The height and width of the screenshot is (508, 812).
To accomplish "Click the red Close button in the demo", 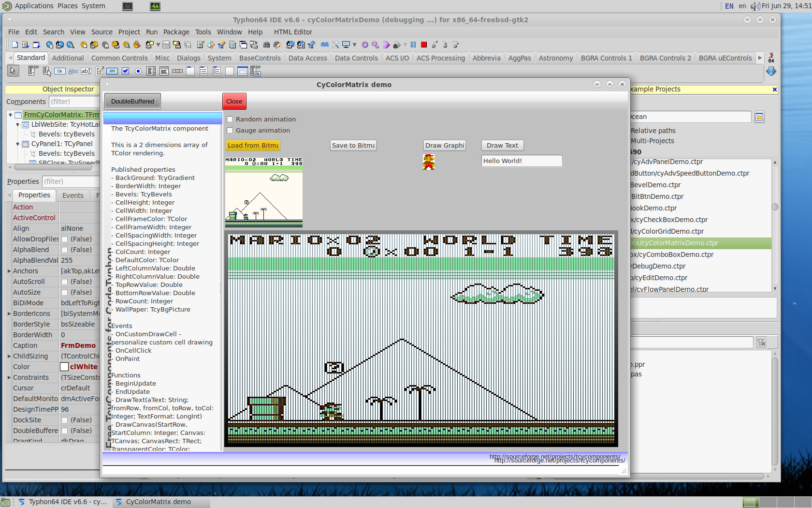I will (x=234, y=101).
